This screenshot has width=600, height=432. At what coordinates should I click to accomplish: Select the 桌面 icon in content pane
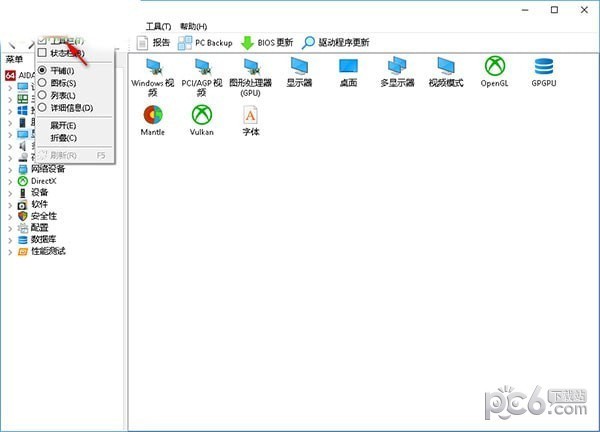point(348,72)
